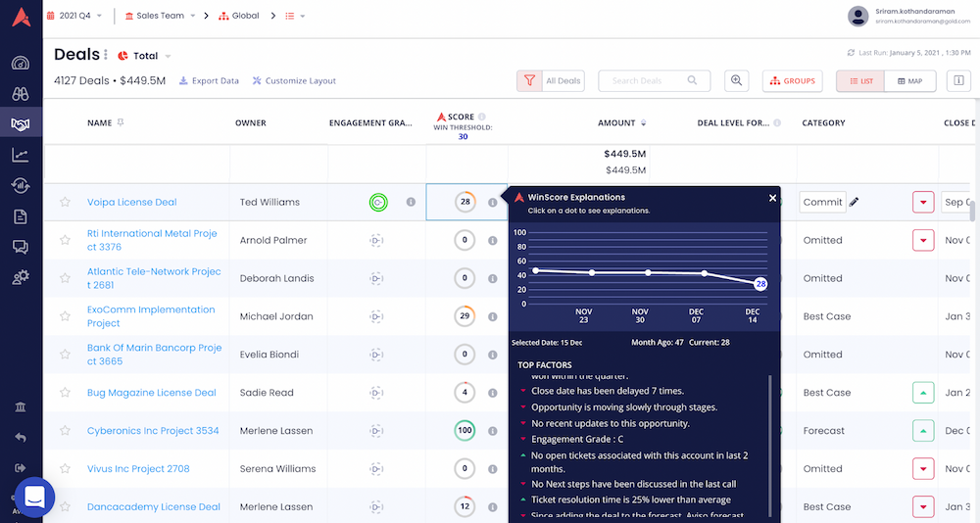Open red down-arrow dropdown in Rti row

point(923,240)
